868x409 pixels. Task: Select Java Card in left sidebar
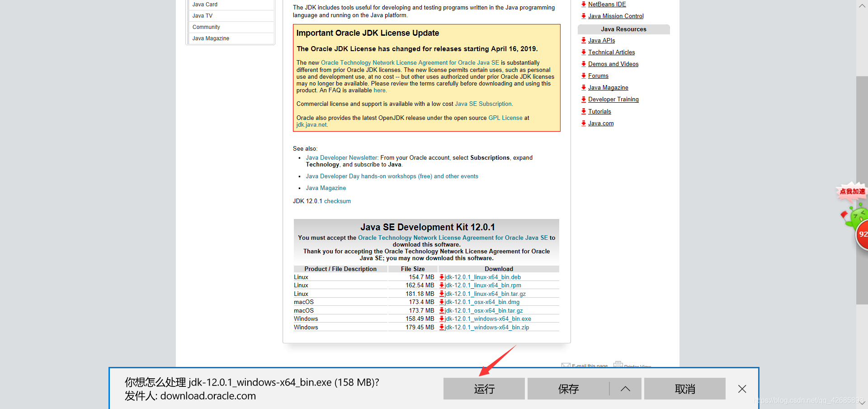tap(231, 5)
